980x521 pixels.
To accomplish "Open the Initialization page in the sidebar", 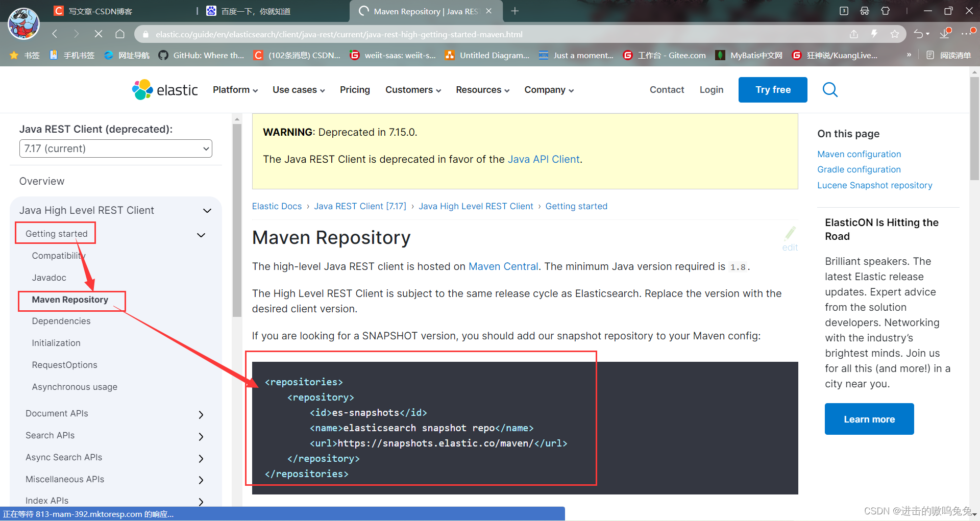I will coord(56,343).
